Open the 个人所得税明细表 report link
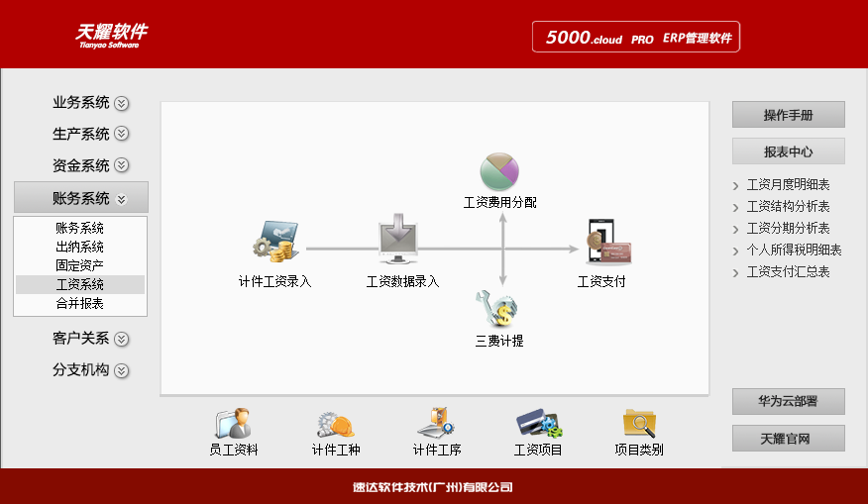Screen dimensions: 868x504 pos(794,251)
